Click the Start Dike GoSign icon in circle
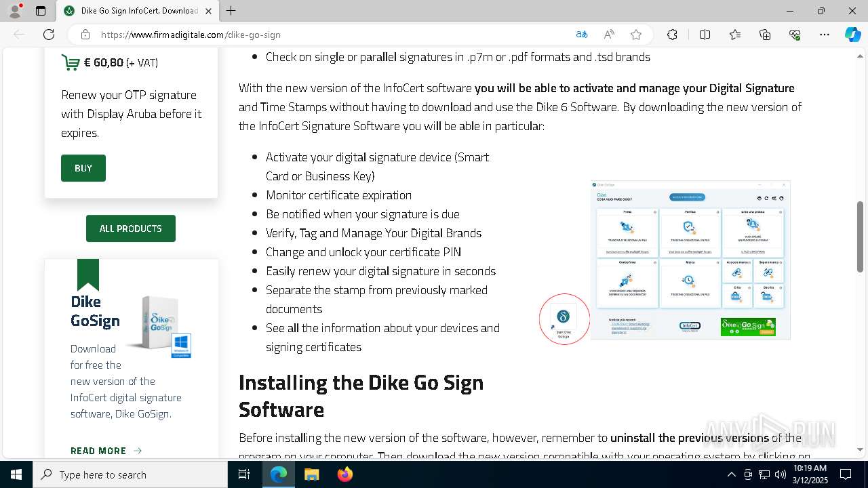The height and width of the screenshot is (488, 868). click(564, 319)
